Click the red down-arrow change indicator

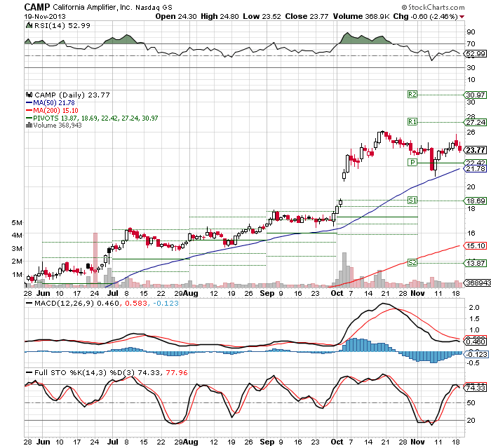pos(462,17)
